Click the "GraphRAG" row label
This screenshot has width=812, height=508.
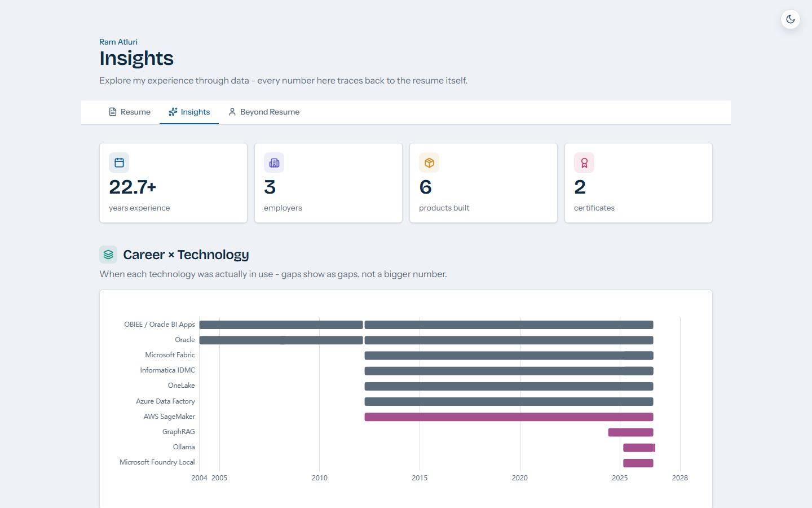(179, 432)
